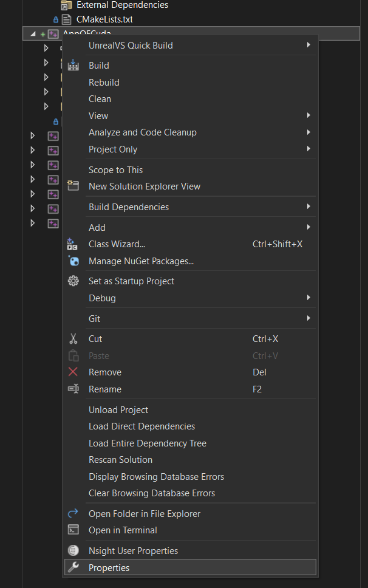The width and height of the screenshot is (368, 588).
Task: Choose Unload Project
Action: [118, 410]
